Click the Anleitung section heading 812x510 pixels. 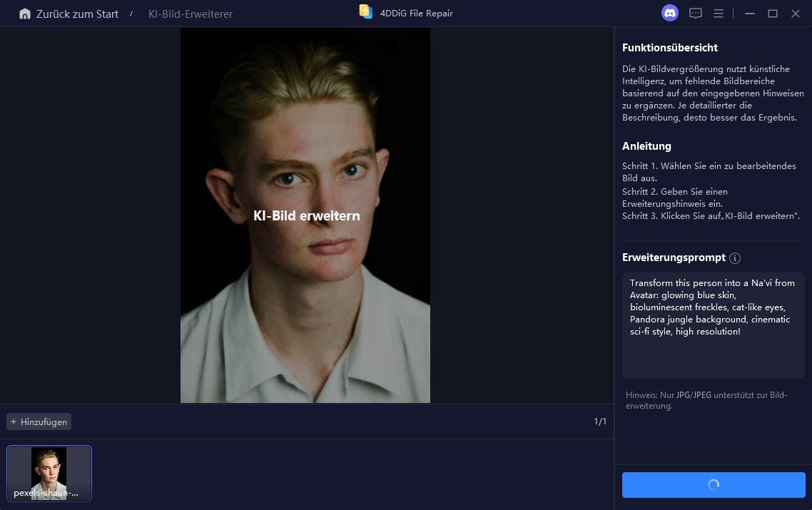point(646,146)
